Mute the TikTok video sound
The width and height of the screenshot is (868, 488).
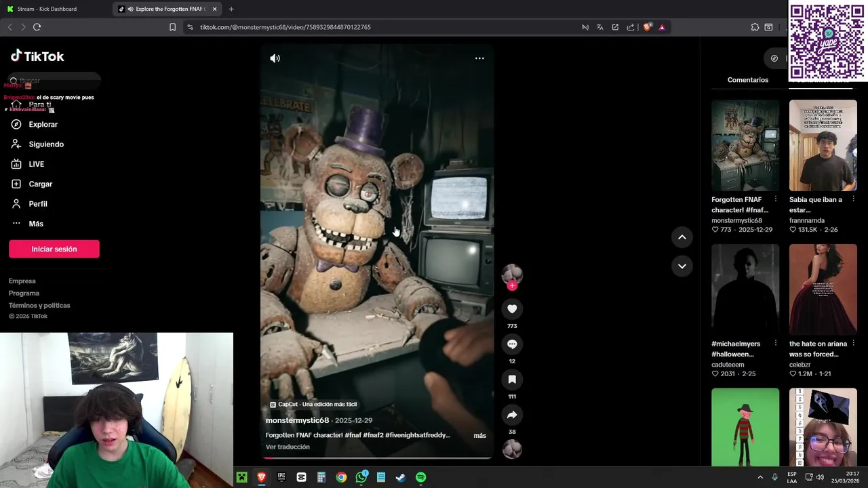(275, 58)
